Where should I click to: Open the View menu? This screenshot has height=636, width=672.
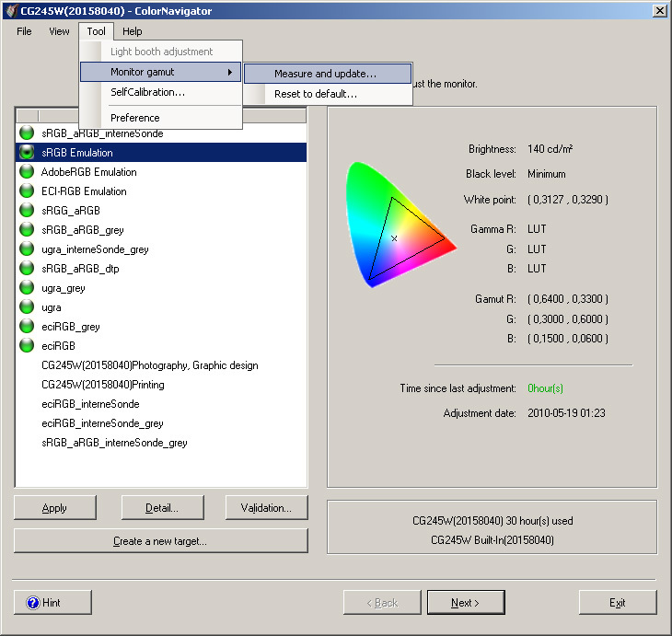click(59, 31)
